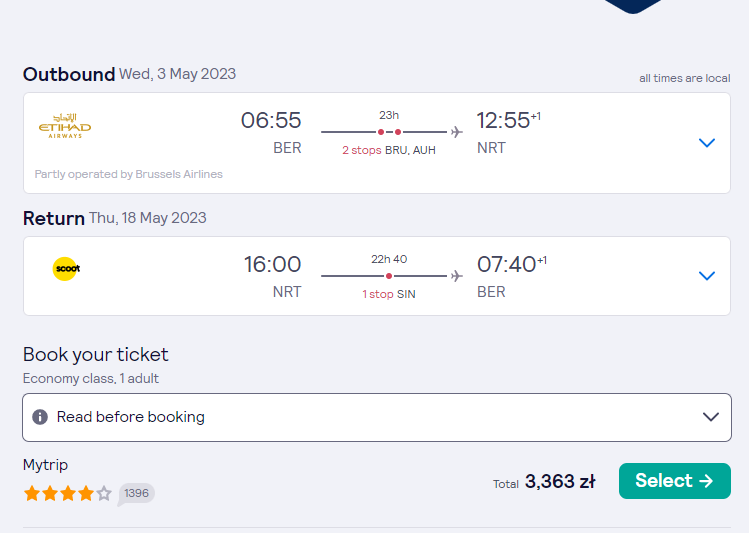The image size is (749, 533).
Task: Open the 1396 reviews bubble
Action: point(136,493)
